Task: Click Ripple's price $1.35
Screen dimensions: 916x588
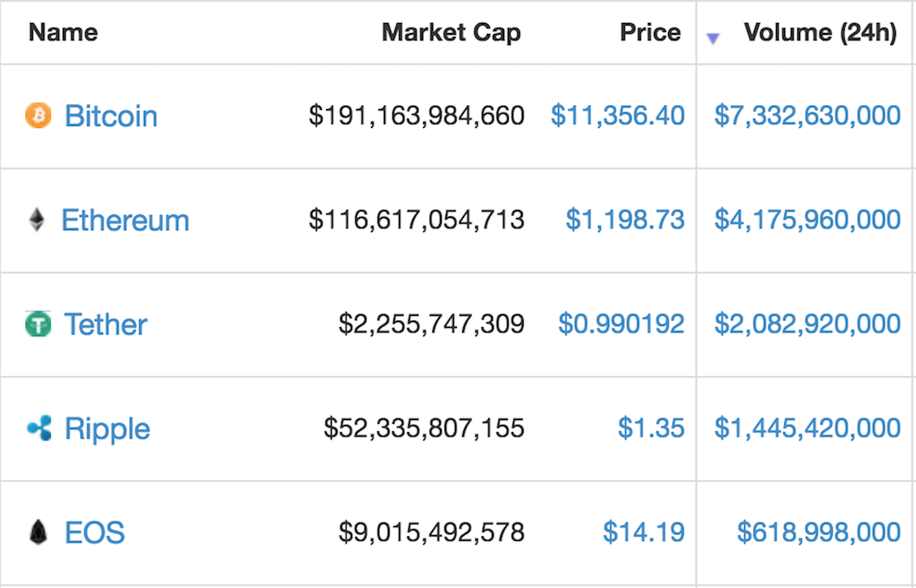Action: point(651,429)
